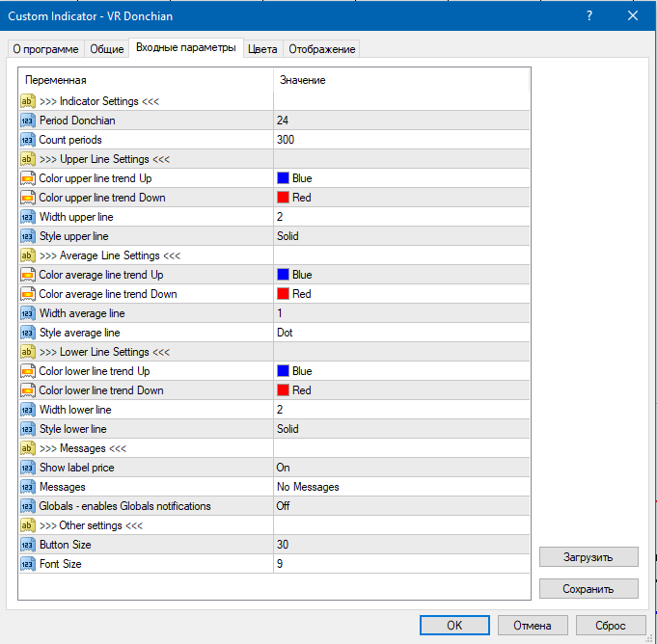657x644 pixels.
Task: Click the color icon of Color upper line trend Up
Action: 27,178
